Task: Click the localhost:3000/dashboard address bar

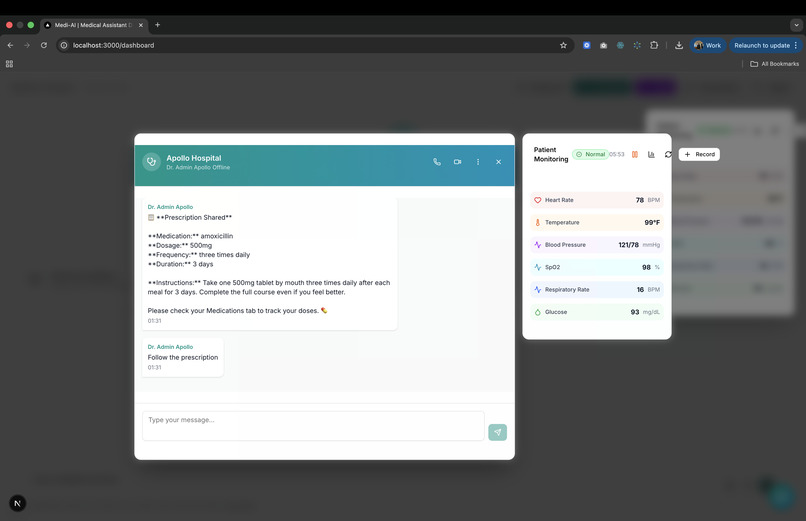Action: [x=315, y=45]
